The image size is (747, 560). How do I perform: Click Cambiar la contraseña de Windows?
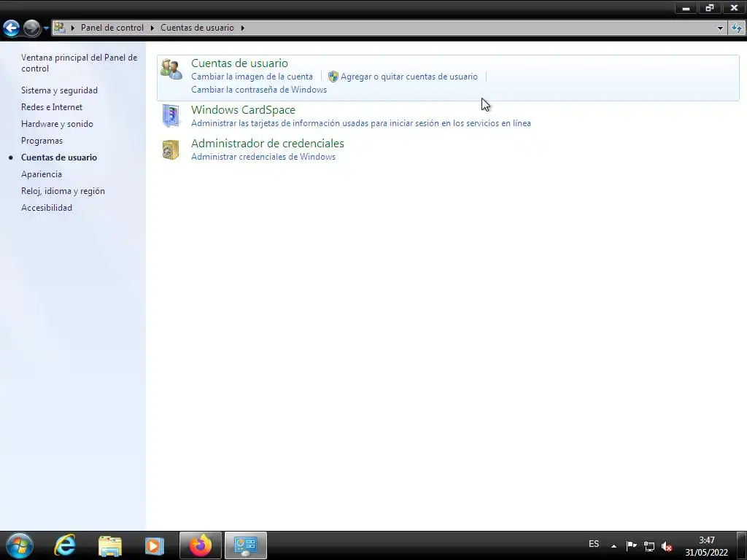(259, 90)
